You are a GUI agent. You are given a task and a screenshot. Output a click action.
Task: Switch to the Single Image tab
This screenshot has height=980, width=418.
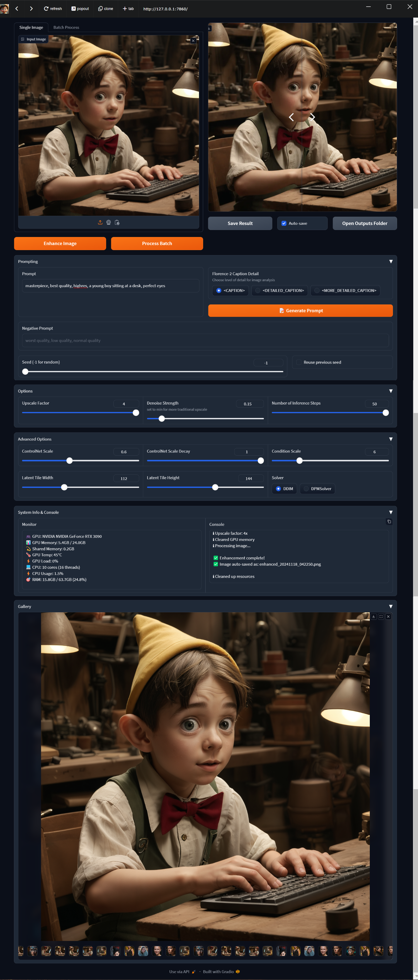(x=31, y=27)
